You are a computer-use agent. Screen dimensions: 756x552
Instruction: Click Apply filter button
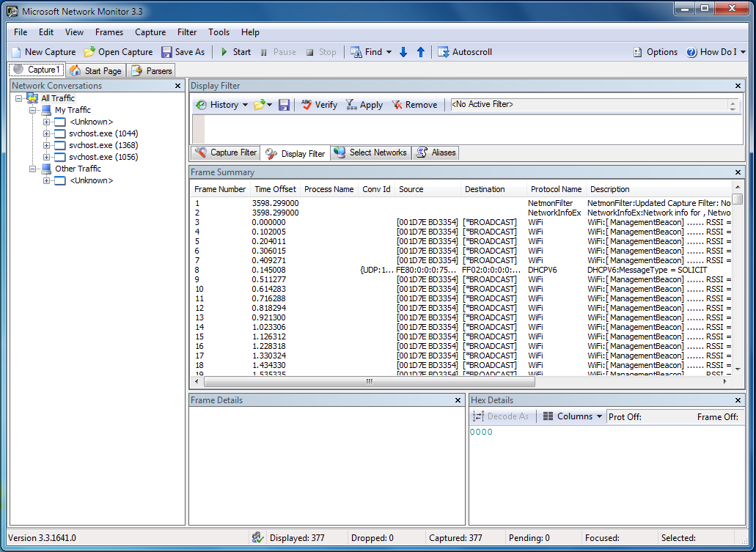364,105
